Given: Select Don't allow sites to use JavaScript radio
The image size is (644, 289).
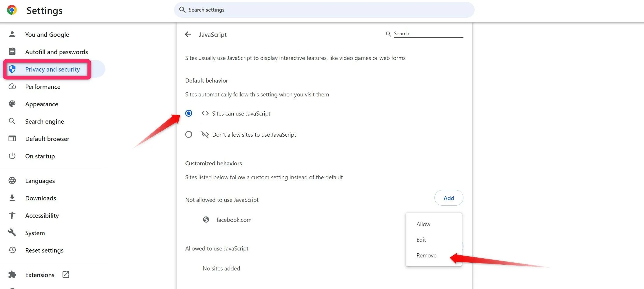Looking at the screenshot, I should coord(189,134).
